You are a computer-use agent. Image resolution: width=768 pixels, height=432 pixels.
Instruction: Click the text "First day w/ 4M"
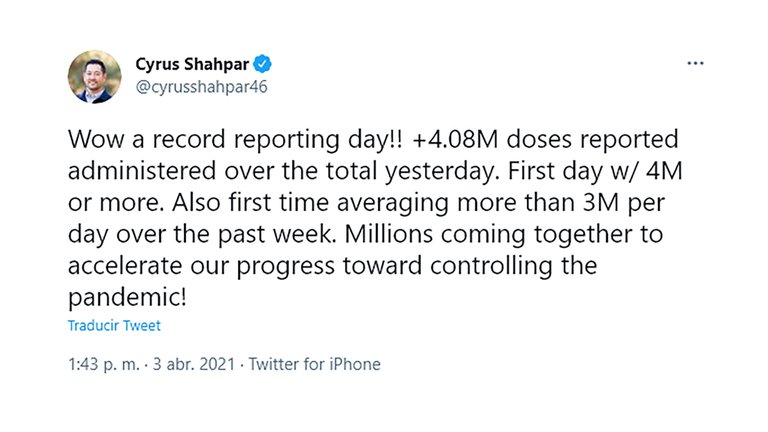595,171
